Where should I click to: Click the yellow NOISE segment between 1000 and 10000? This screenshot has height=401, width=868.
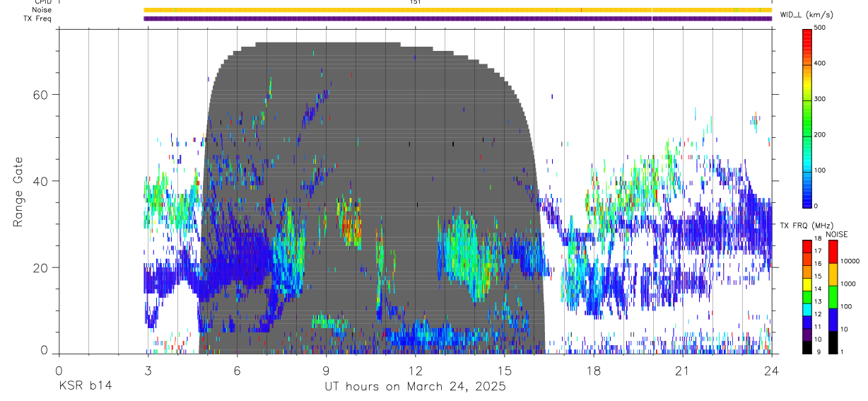point(833,274)
